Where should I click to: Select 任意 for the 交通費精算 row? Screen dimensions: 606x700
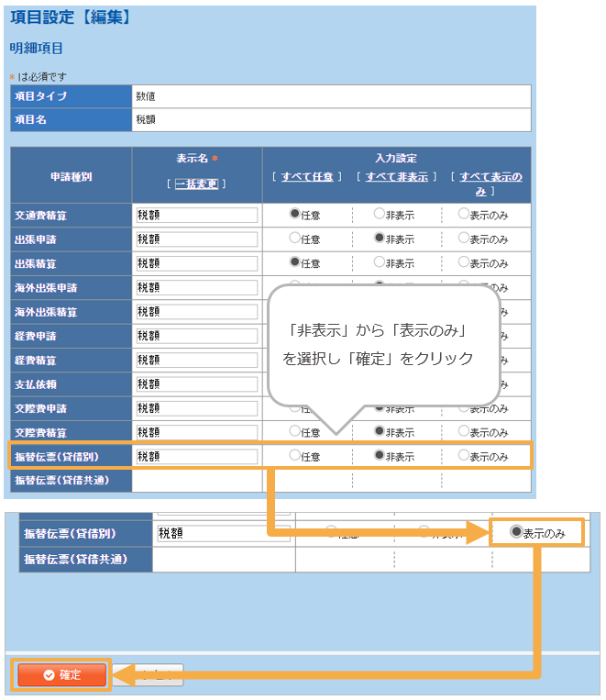[x=294, y=214]
